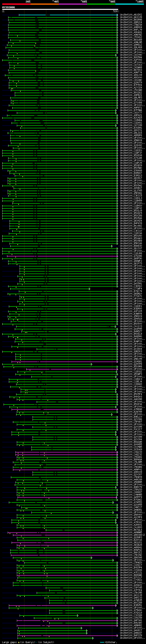Open hit UniRef100_C1H1C7
Viewport: 146px width, 644px height.
[131, 565]
